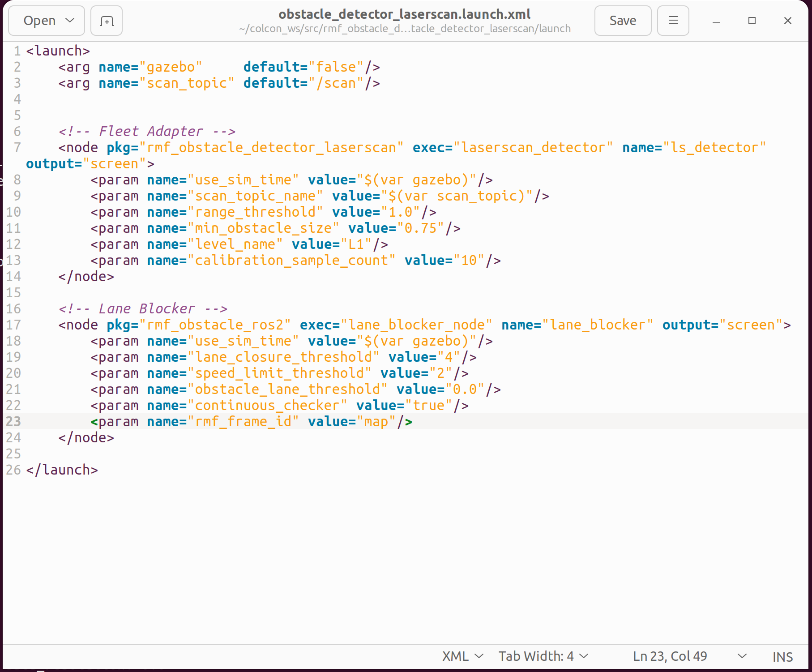This screenshot has width=812, height=672.
Task: Click the "0.75" min_obstacle_size value
Action: (420, 228)
